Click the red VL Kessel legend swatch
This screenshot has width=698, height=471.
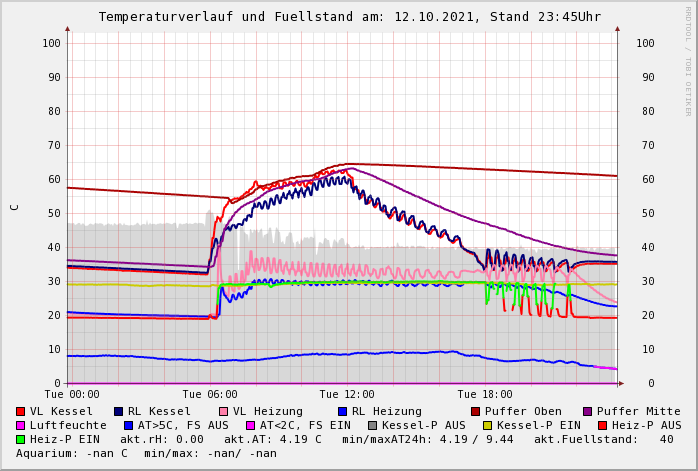(21, 411)
